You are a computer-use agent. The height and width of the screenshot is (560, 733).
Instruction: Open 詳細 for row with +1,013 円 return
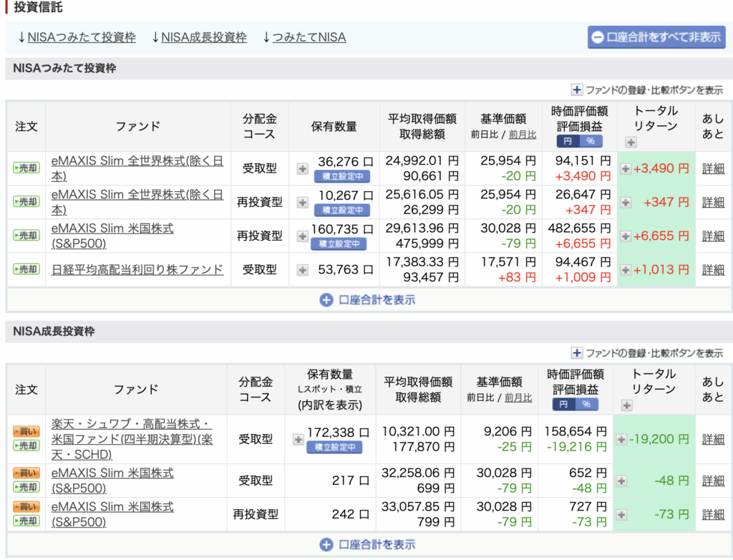pos(713,269)
